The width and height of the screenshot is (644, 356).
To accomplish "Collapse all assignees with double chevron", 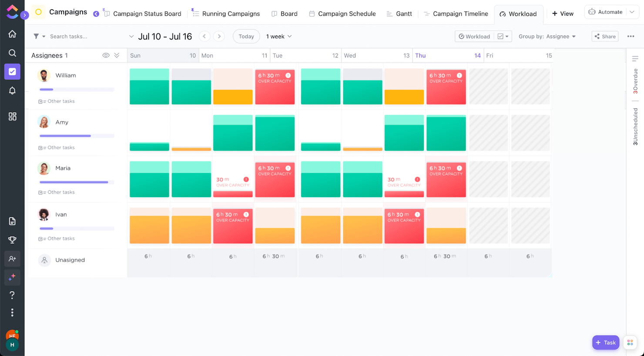I will click(117, 55).
